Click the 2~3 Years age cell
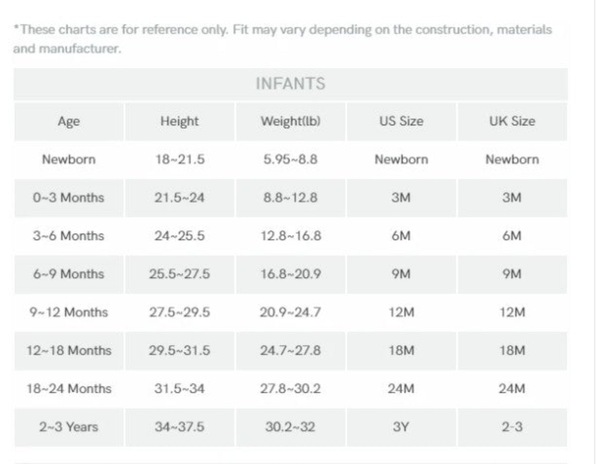This screenshot has width=600, height=464. (x=69, y=427)
